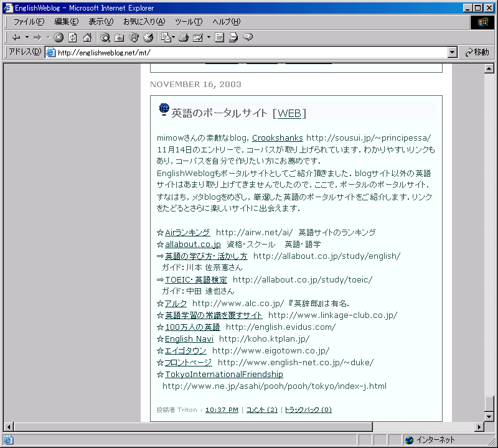Click the Forward arrow toolbar button
This screenshot has width=498, height=448.
point(37,37)
